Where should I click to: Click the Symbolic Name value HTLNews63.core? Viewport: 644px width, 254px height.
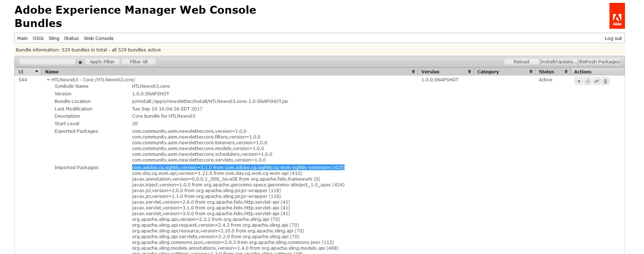[151, 86]
